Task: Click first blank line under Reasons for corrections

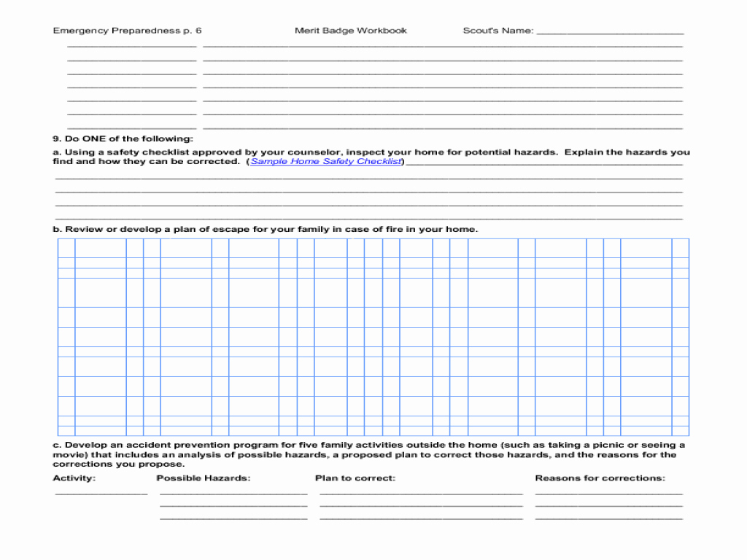Action: [x=609, y=494]
